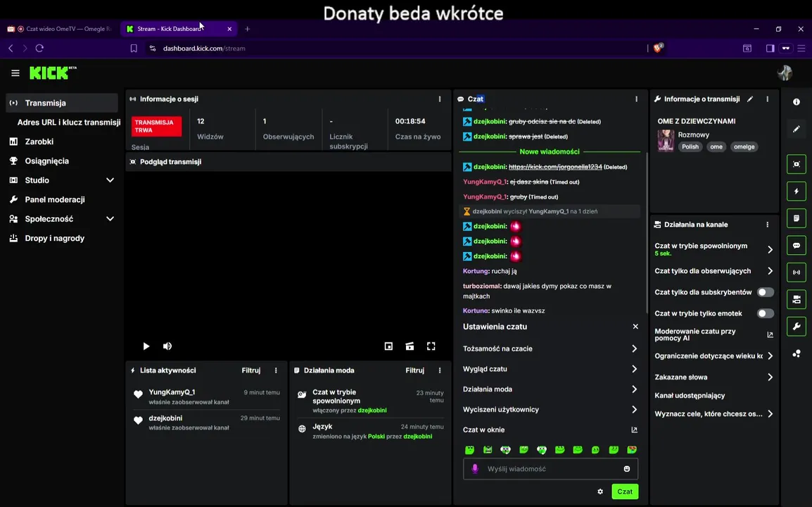
Task: Toggle Czat w trybie tylko emotek switch
Action: (x=766, y=313)
